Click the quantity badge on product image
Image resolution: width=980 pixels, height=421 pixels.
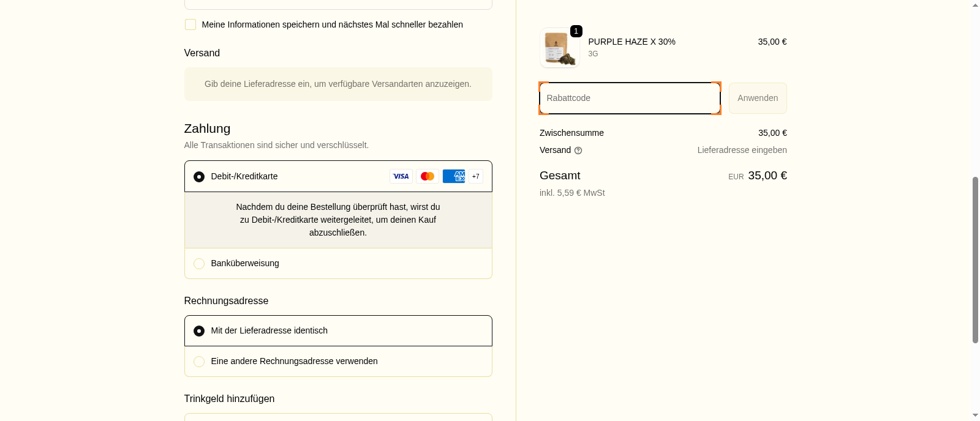pos(576,31)
